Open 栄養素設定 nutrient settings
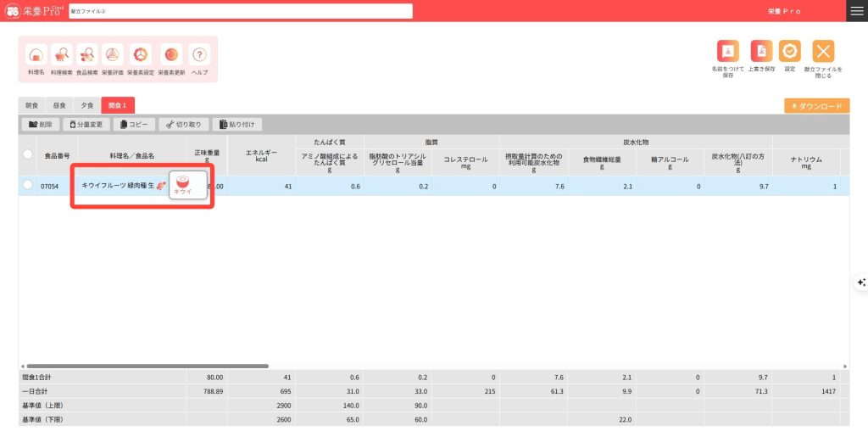The height and width of the screenshot is (431, 868). [x=141, y=55]
